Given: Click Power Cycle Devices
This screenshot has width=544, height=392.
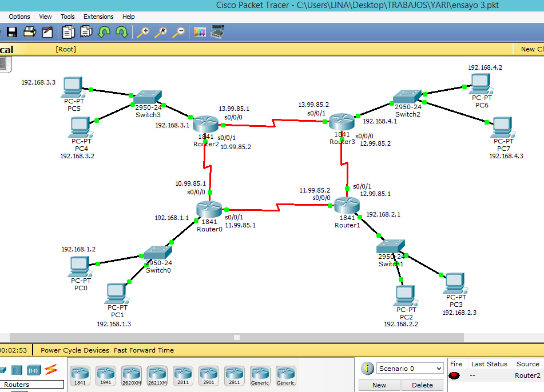Looking at the screenshot, I should tap(75, 350).
